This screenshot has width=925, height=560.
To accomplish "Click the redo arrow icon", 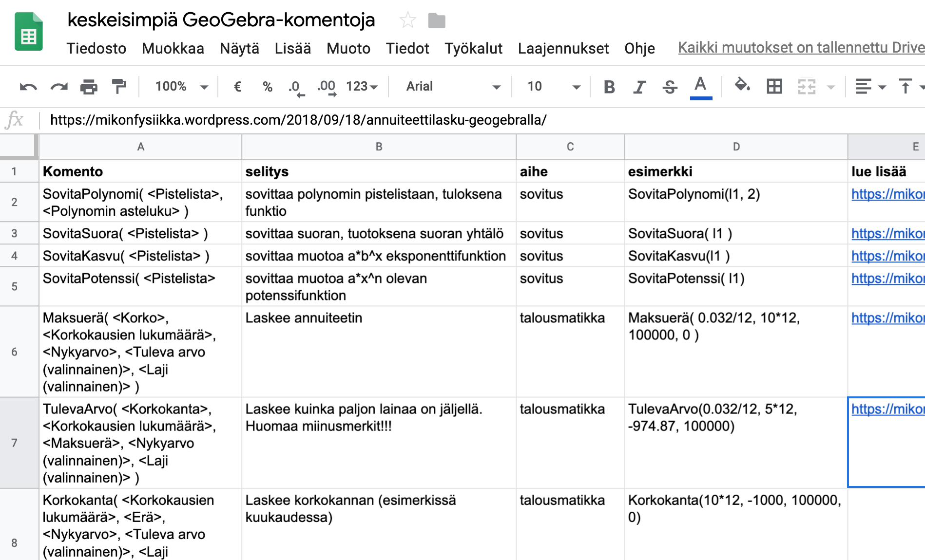I will (59, 87).
